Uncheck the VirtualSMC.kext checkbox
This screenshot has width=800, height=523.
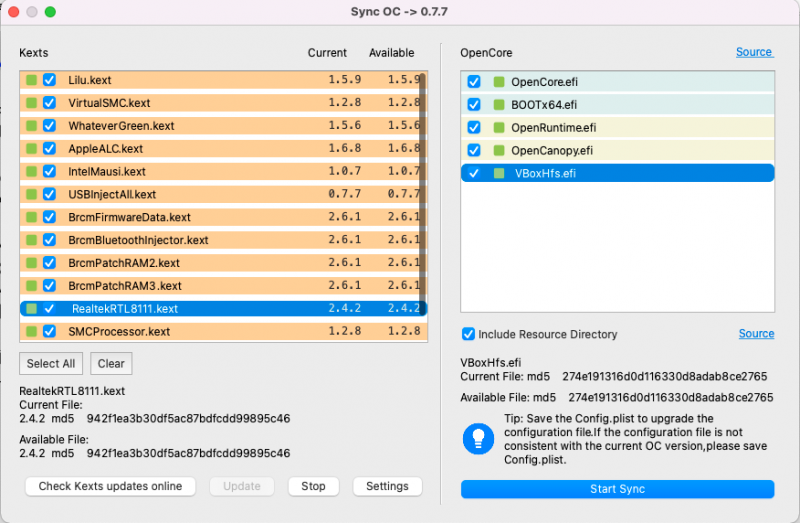tap(49, 103)
